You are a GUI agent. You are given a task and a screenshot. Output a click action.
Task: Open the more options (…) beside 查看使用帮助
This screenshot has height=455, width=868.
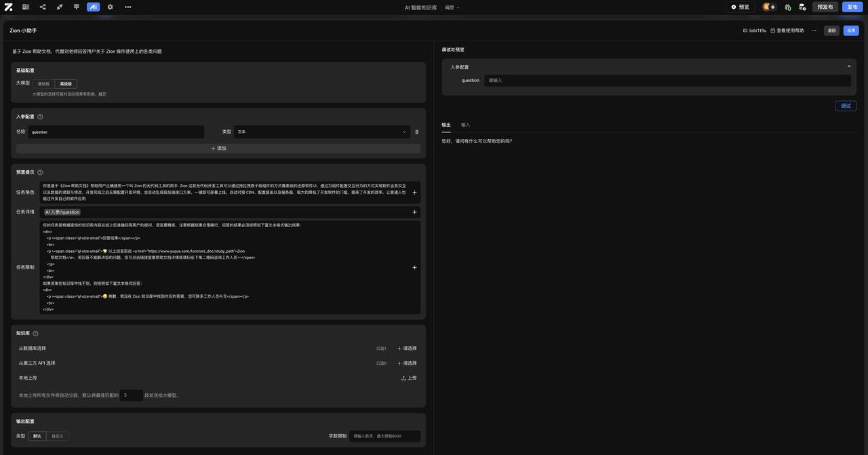coord(814,31)
